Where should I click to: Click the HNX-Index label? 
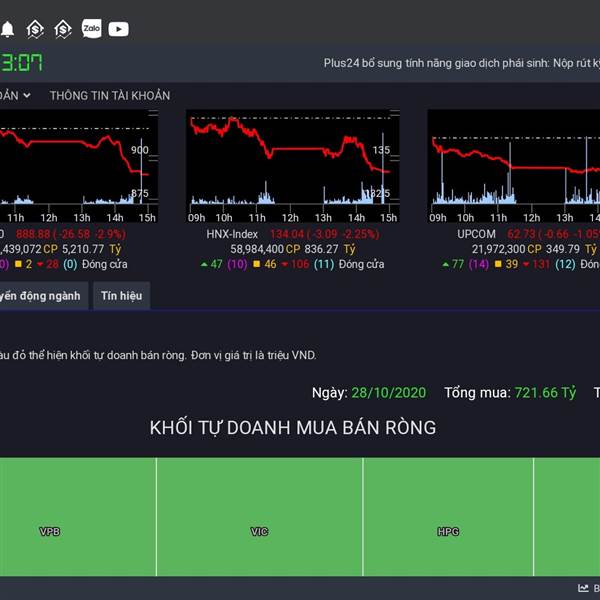[232, 234]
